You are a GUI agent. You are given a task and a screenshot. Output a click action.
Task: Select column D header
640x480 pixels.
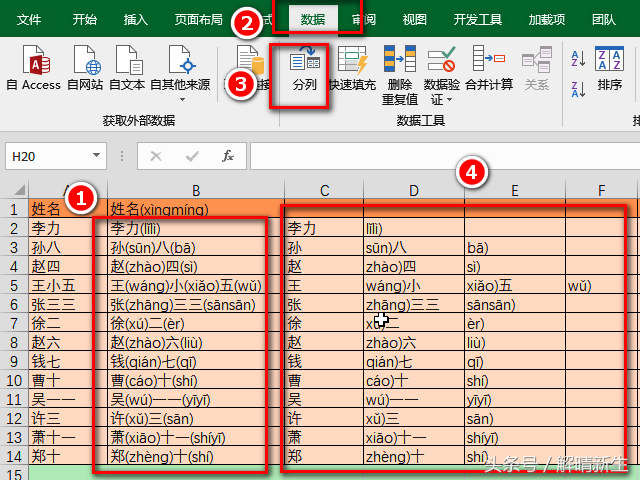click(414, 190)
